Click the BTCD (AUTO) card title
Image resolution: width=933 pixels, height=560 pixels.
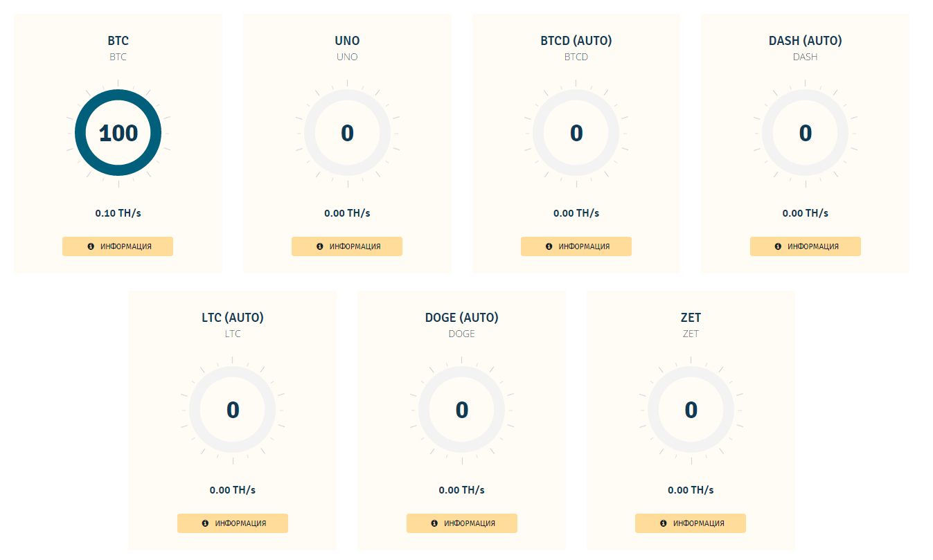click(x=576, y=41)
